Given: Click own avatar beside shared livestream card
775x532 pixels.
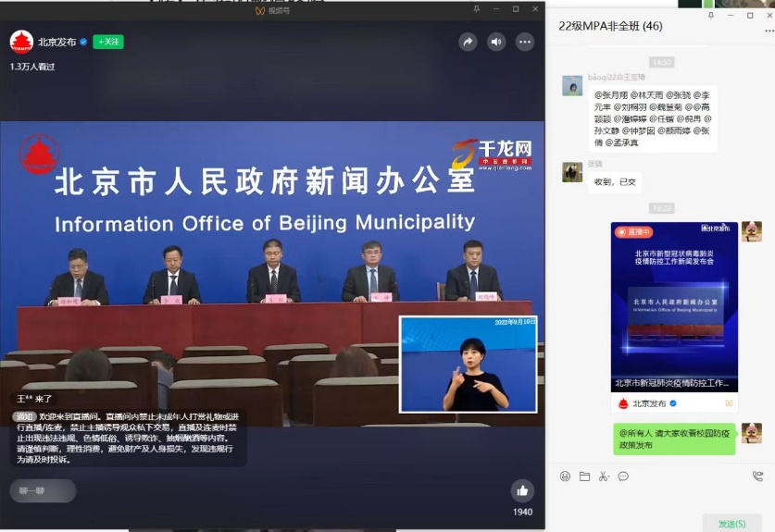Looking at the screenshot, I should [752, 231].
